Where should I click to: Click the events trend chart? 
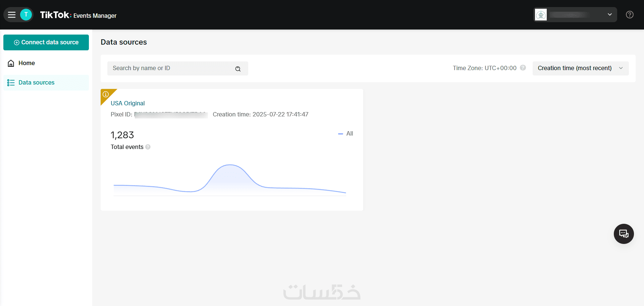pos(230,180)
